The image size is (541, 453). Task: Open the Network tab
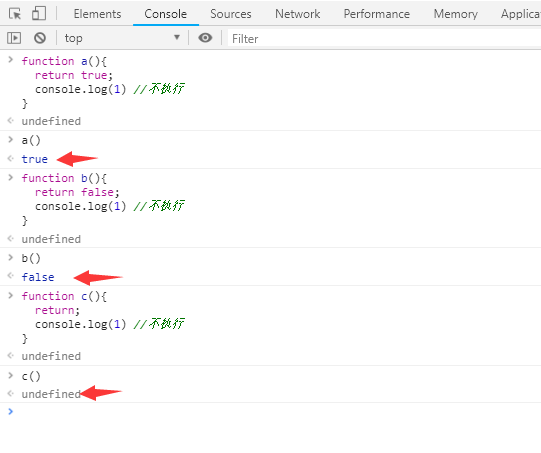click(x=297, y=14)
